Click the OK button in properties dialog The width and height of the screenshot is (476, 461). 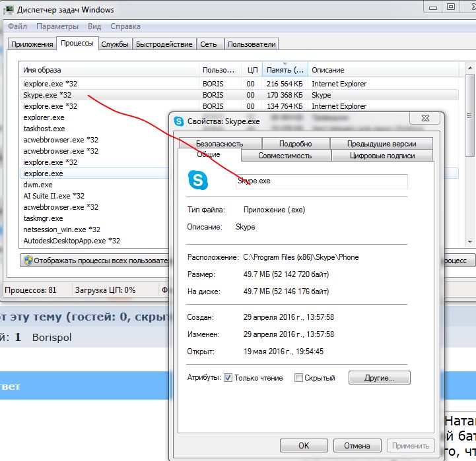304,446
